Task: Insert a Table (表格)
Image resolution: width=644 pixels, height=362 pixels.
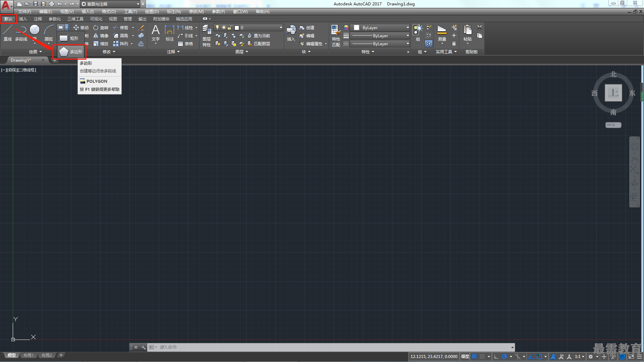Action: 185,44
